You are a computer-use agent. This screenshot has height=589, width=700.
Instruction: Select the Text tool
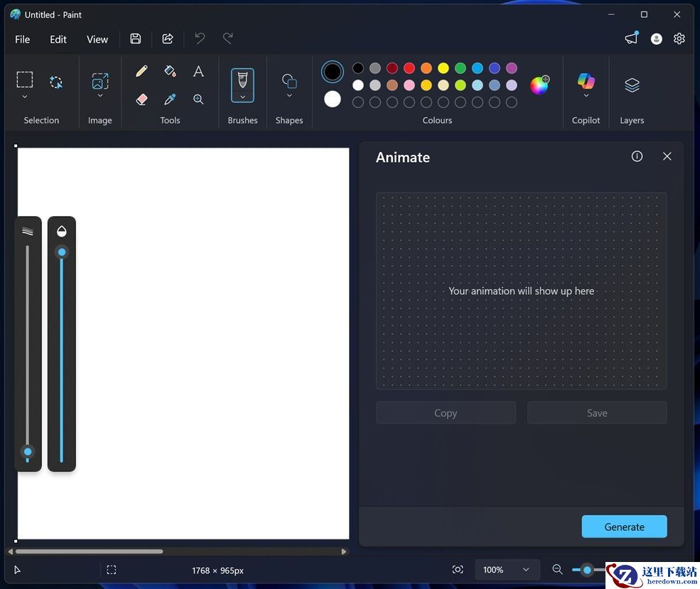198,71
